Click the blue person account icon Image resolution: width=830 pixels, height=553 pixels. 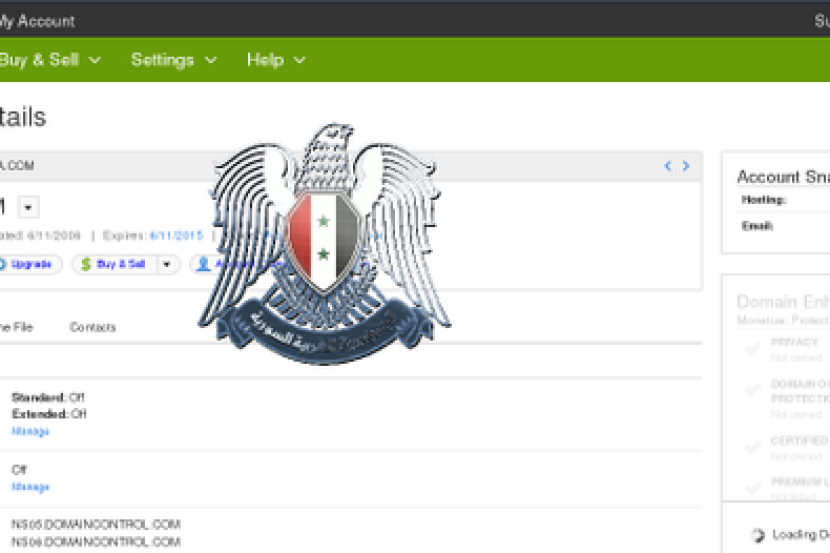pos(203,265)
